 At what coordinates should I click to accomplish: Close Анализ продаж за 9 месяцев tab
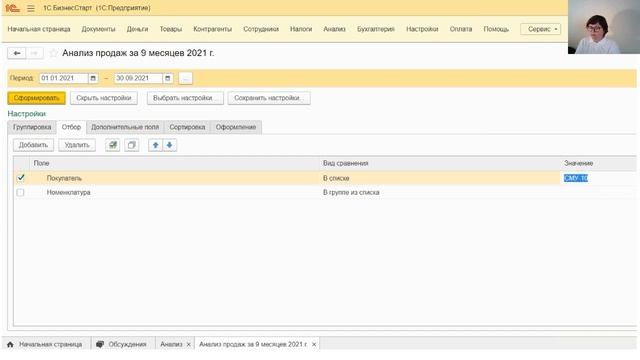click(x=314, y=344)
